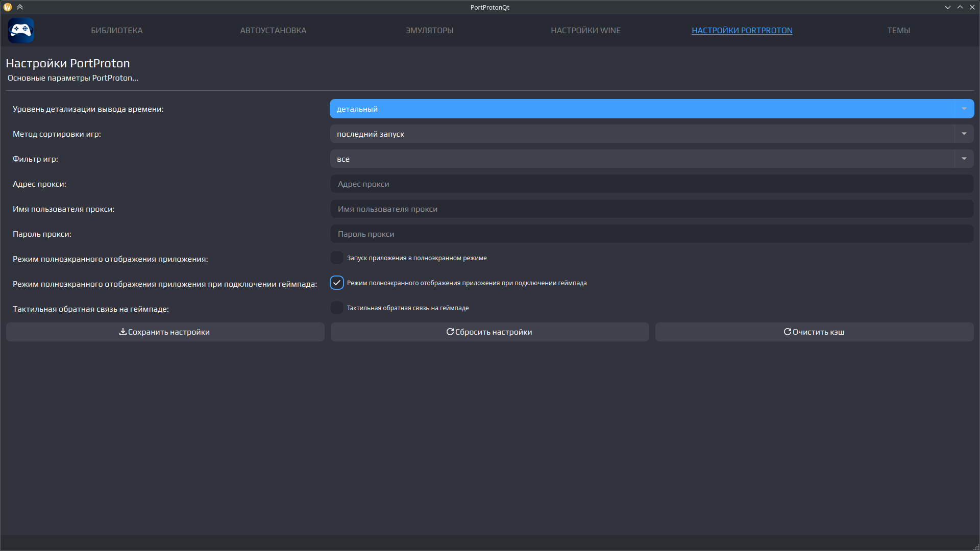Enable Тактильная обратная связь на геймпаде checkbox

coord(337,308)
